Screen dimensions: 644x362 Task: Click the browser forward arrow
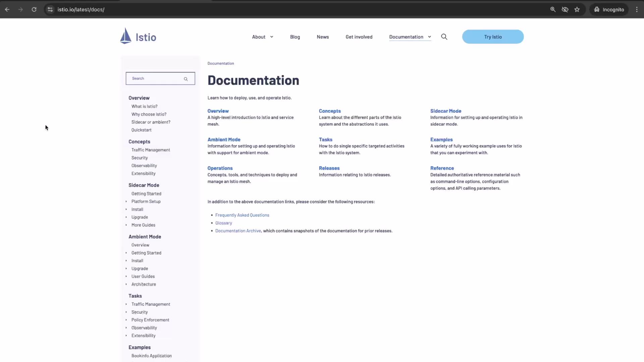click(20, 9)
